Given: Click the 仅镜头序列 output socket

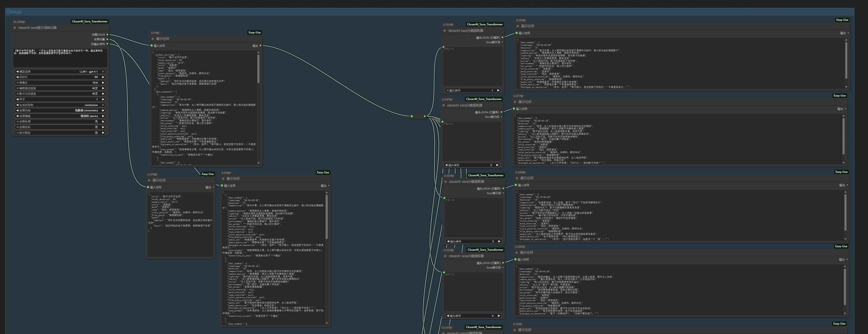Looking at the screenshot, I should [107, 44].
